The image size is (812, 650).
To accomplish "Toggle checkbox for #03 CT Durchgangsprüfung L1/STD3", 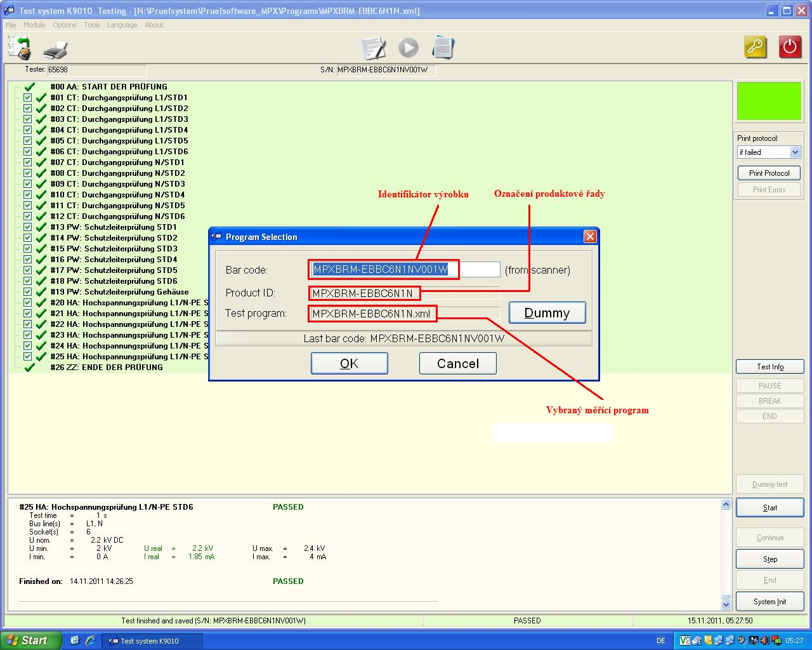I will 27,119.
